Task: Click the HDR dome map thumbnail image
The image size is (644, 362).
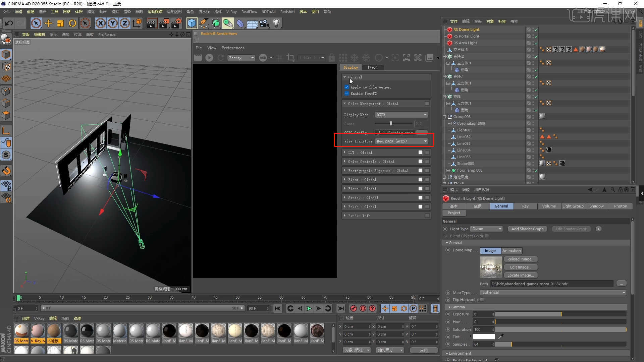Action: point(491,267)
